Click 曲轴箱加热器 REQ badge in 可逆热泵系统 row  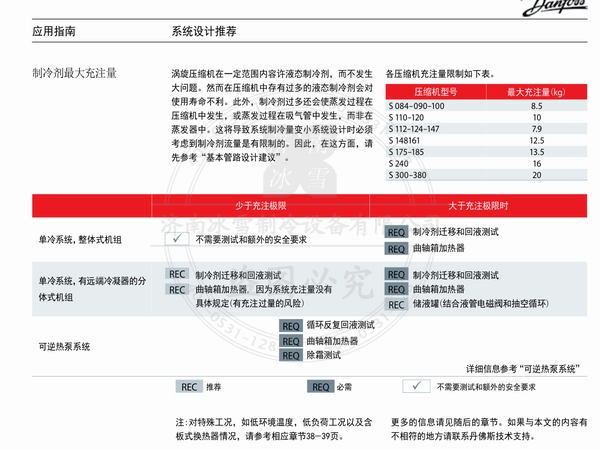point(290,341)
